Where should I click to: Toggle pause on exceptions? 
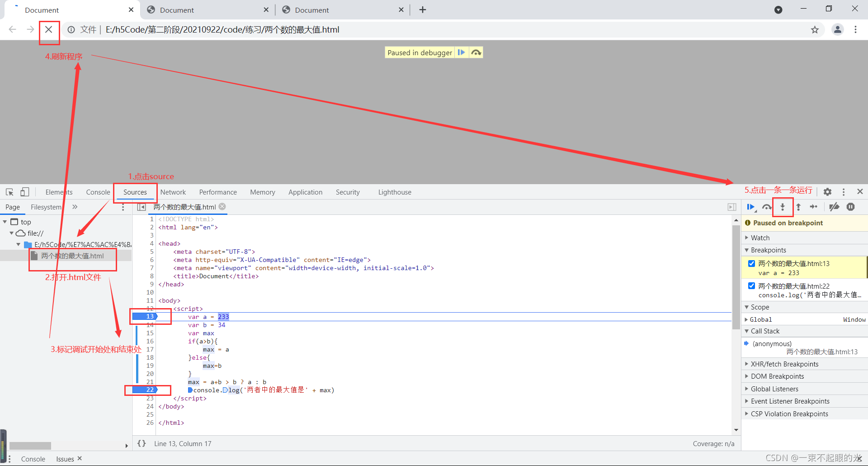pos(850,207)
